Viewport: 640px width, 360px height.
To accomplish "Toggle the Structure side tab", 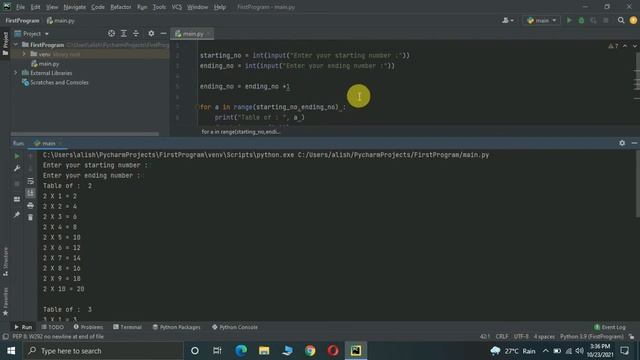I will [x=5, y=262].
